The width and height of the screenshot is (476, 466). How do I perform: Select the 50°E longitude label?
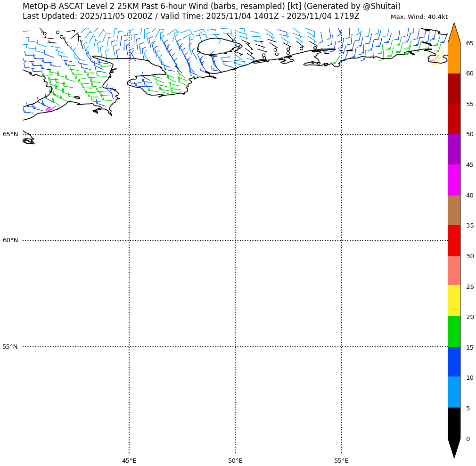coord(235,460)
